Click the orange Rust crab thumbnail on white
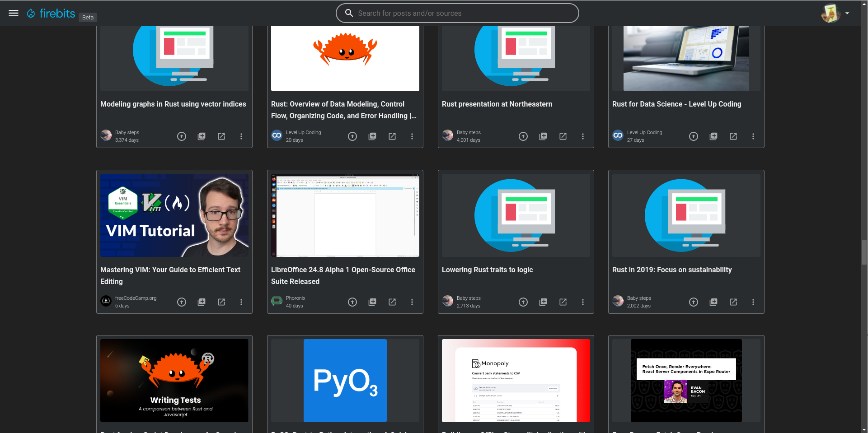The height and width of the screenshot is (433, 868). point(345,58)
